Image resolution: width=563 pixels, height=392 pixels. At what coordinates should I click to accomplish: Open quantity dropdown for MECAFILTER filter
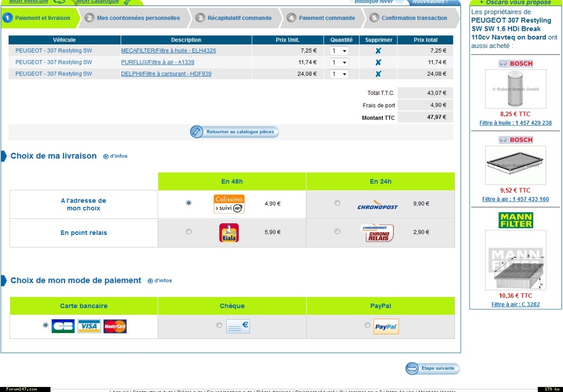(339, 51)
